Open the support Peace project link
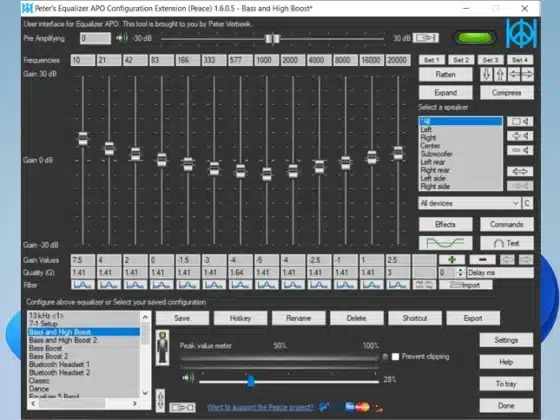Viewport: 560px width, 420px height. click(260, 407)
